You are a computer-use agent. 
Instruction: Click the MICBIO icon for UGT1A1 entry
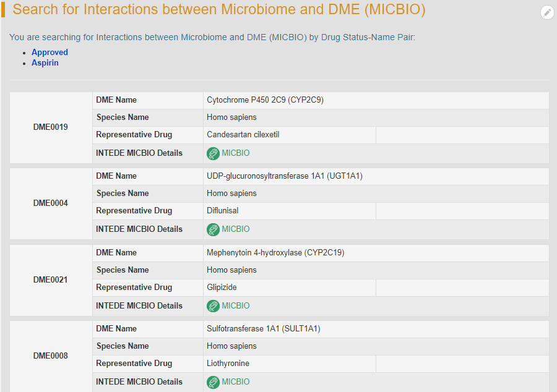[x=213, y=229]
